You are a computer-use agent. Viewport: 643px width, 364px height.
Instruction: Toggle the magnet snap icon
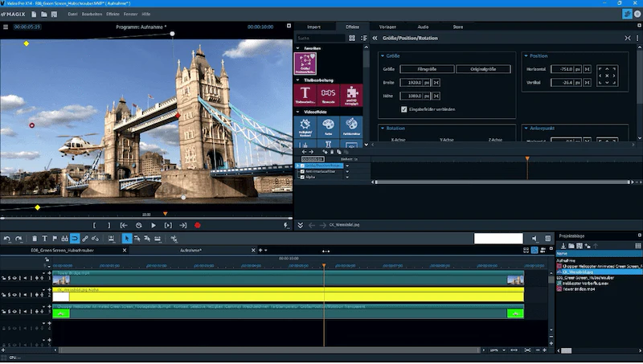[x=75, y=239]
